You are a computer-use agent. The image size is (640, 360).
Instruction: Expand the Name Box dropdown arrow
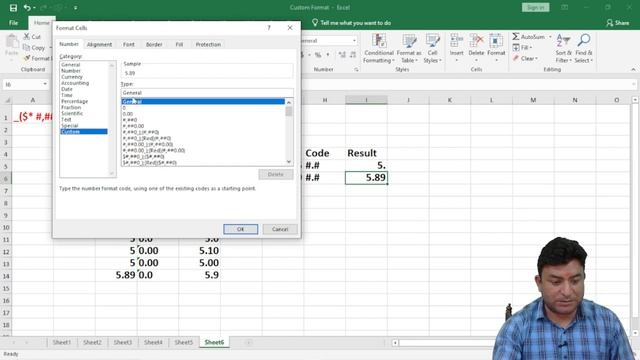click(x=45, y=84)
